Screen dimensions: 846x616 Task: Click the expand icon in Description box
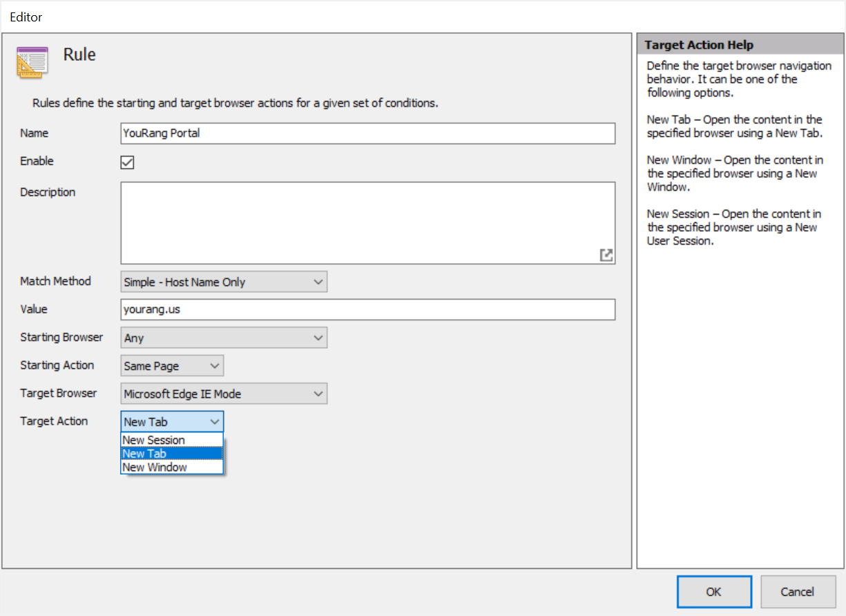[x=606, y=255]
